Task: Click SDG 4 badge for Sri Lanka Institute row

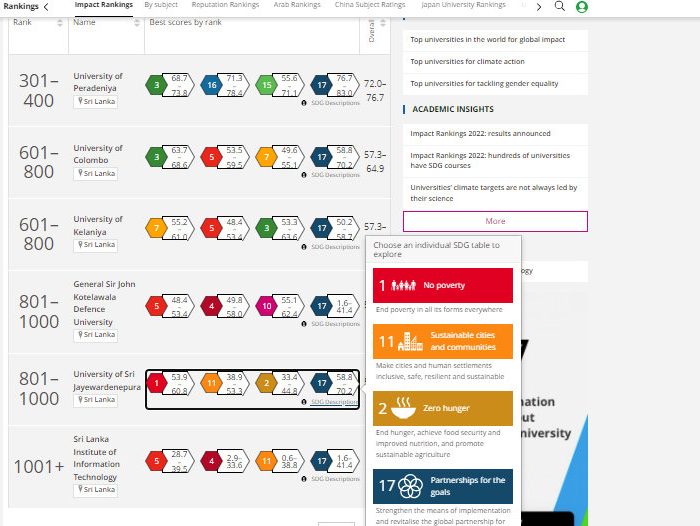Action: pyautogui.click(x=212, y=461)
